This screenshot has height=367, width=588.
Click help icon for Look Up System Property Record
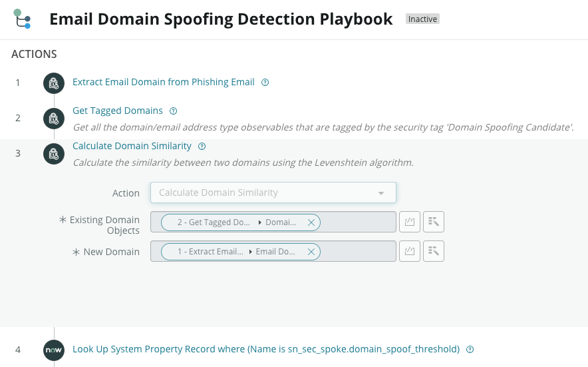coord(470,349)
